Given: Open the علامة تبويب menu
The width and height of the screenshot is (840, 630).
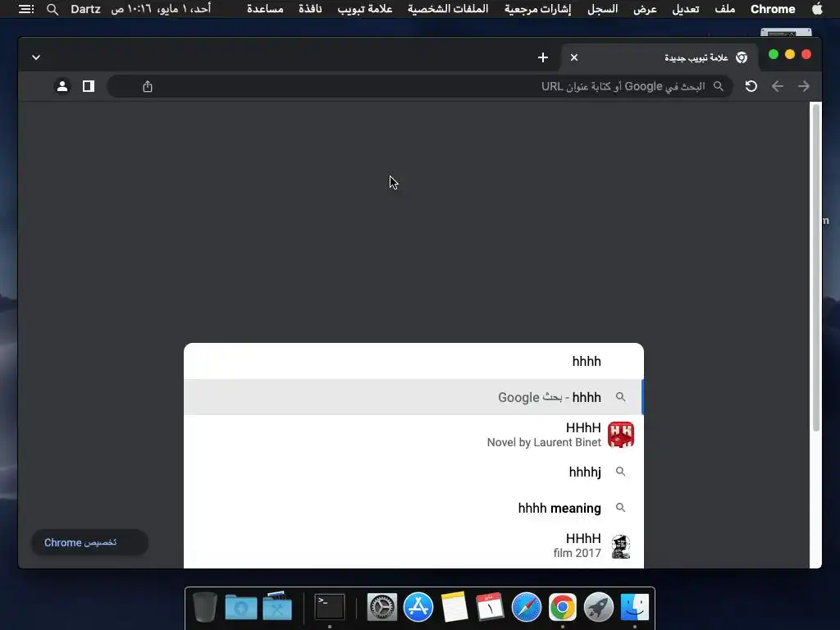Looking at the screenshot, I should pyautogui.click(x=365, y=9).
